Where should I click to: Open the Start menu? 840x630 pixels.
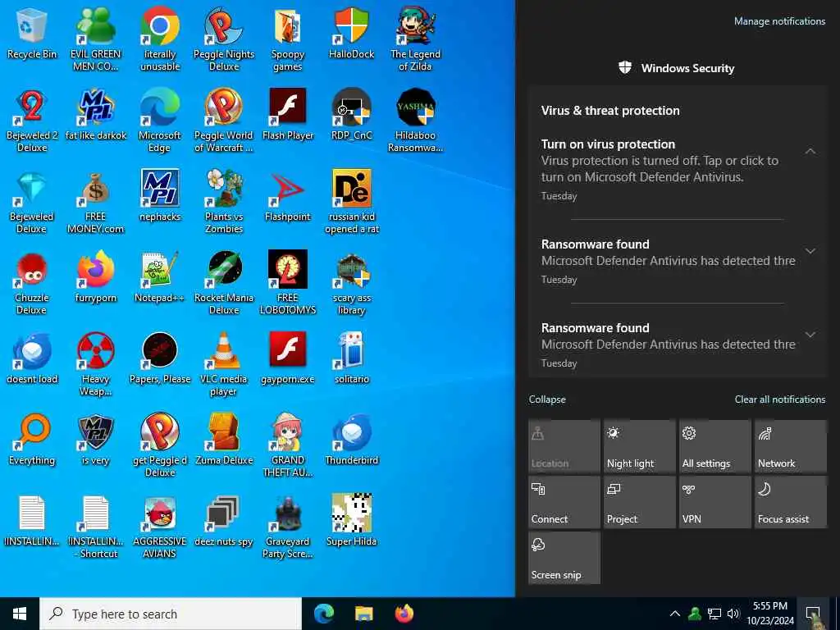coord(20,614)
